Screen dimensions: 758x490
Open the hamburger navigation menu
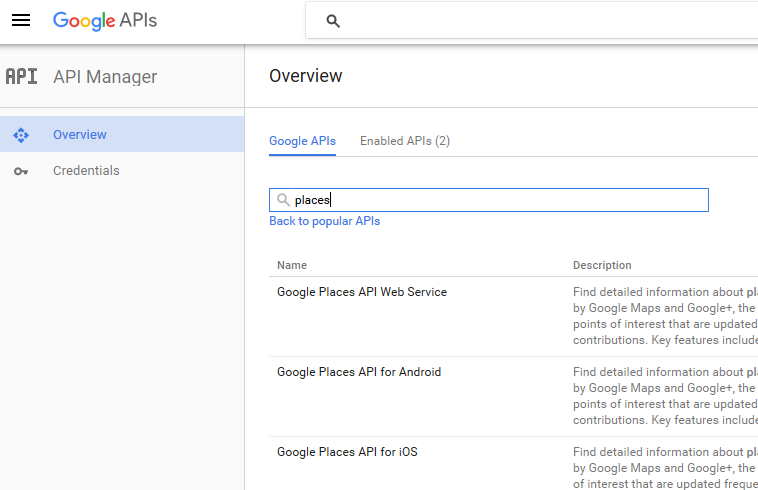tap(20, 20)
